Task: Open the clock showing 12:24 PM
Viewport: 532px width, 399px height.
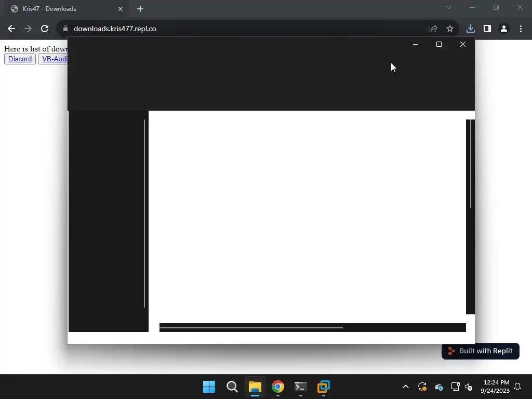Action: tap(495, 387)
